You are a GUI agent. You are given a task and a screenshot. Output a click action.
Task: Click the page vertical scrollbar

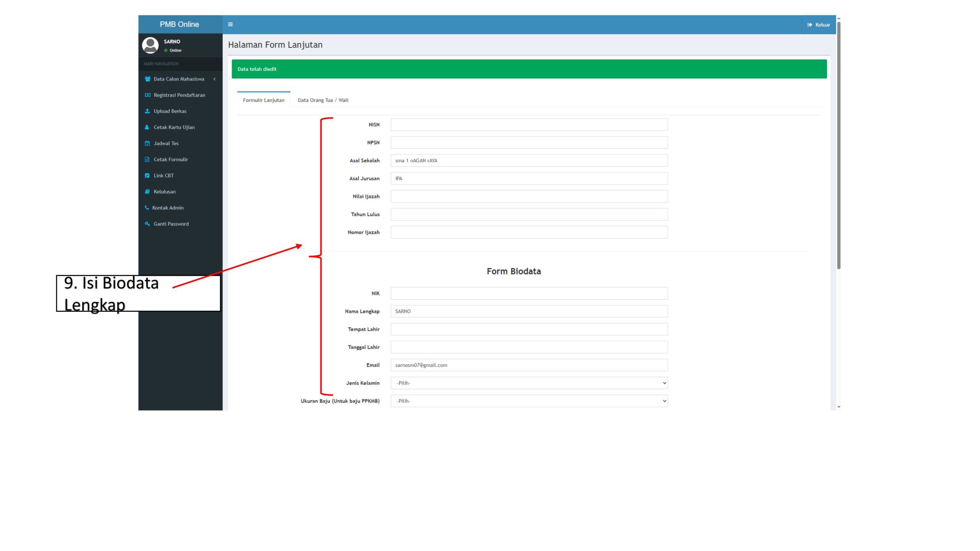tap(838, 145)
